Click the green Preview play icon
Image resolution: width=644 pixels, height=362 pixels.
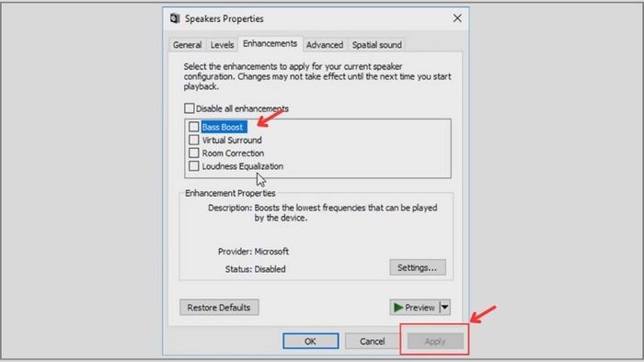pyautogui.click(x=398, y=308)
